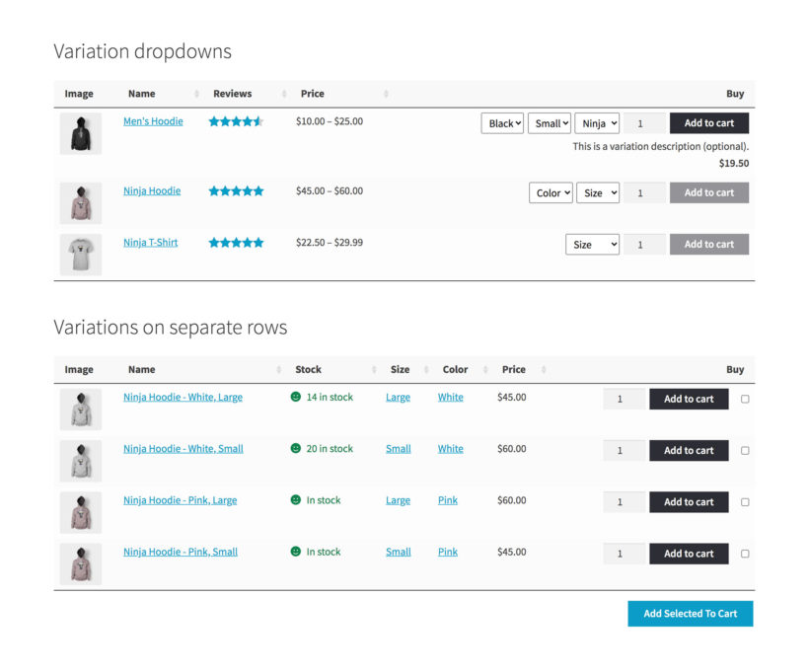The image size is (809, 672).
Task: Click the Ninja T-Shirt five-star rating
Action: [236, 241]
